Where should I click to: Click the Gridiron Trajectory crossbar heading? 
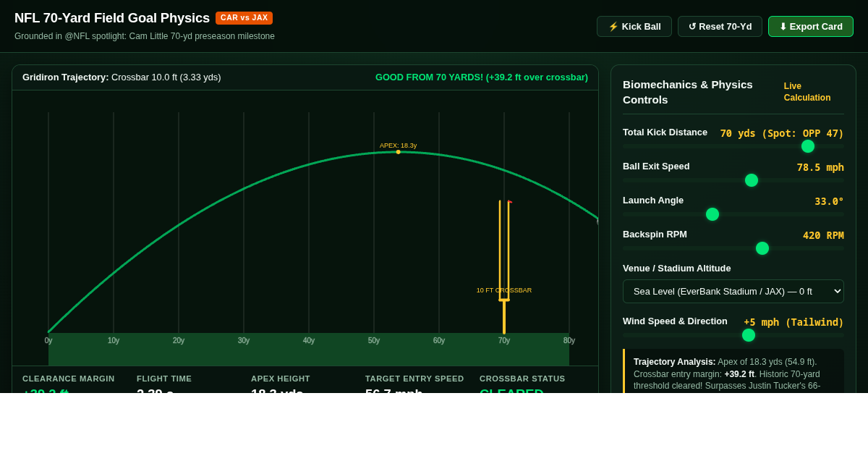pyautogui.click(x=122, y=77)
